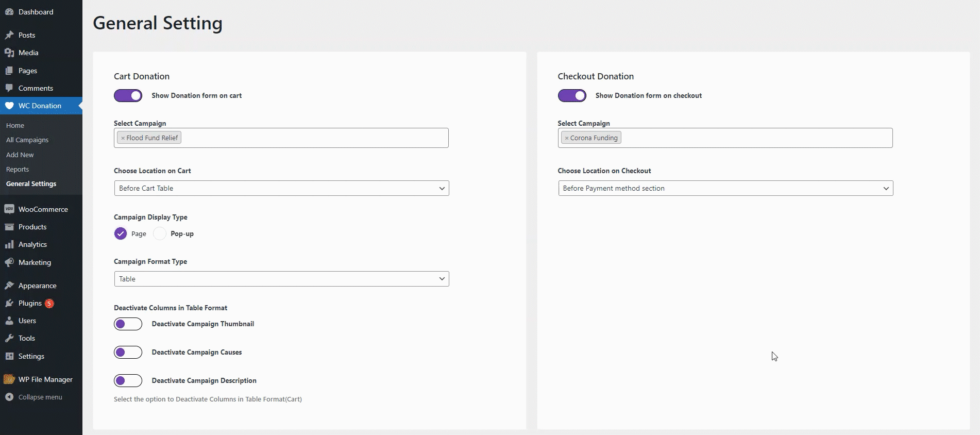Image resolution: width=980 pixels, height=435 pixels.
Task: Click the Users person icon
Action: (x=9, y=321)
